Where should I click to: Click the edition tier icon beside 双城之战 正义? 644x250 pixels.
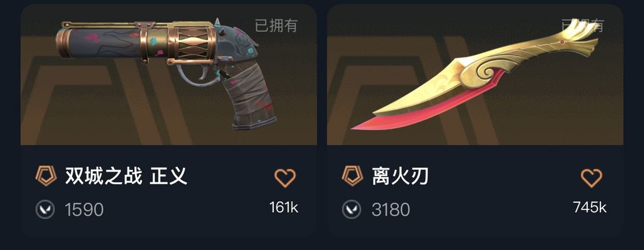click(46, 177)
